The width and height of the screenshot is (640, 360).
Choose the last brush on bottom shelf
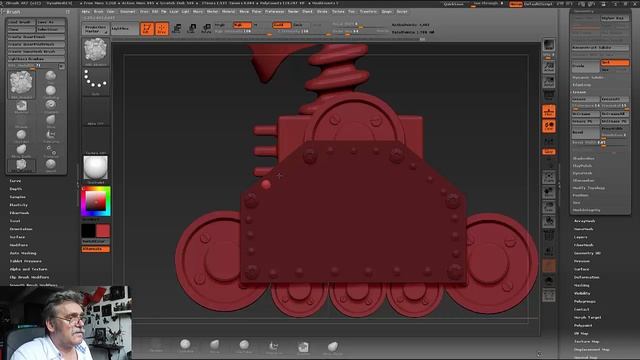click(x=333, y=346)
